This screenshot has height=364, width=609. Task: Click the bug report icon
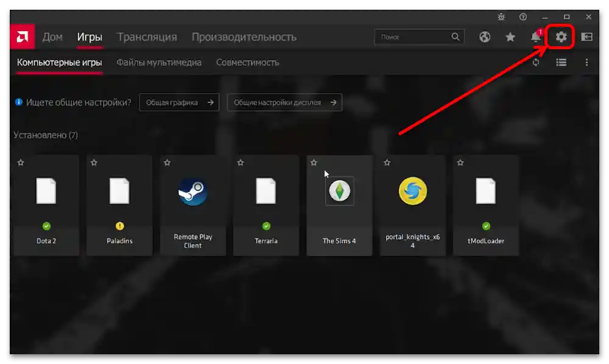501,16
